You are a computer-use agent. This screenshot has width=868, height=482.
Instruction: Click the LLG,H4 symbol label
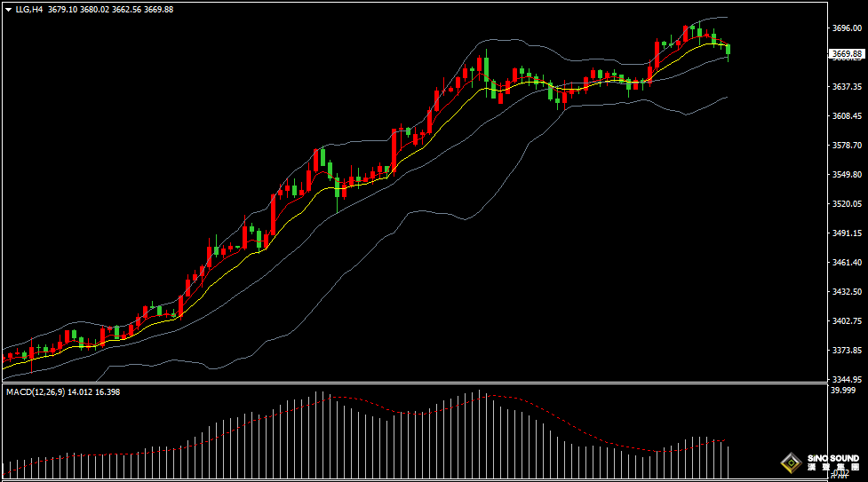coord(28,10)
